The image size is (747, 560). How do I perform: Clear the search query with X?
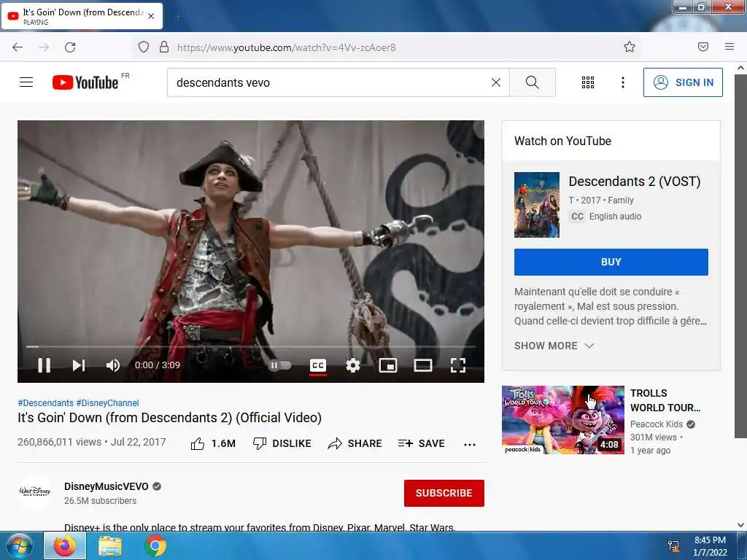[x=496, y=82]
